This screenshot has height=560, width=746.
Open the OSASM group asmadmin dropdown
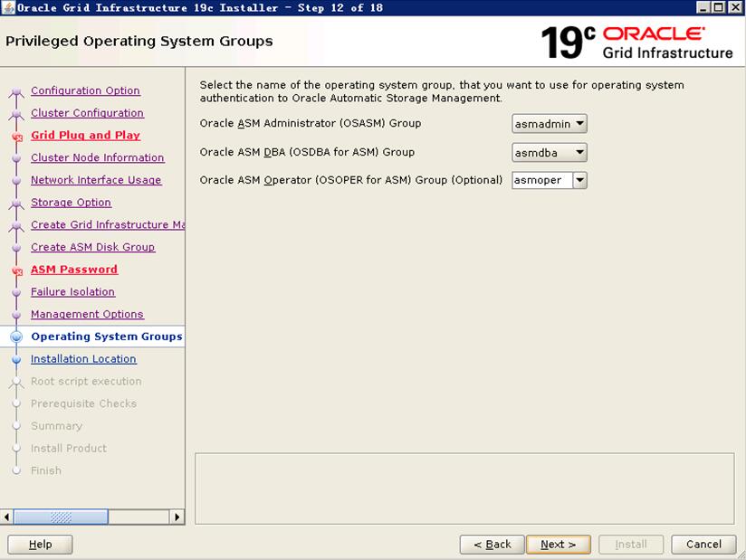[x=549, y=124]
